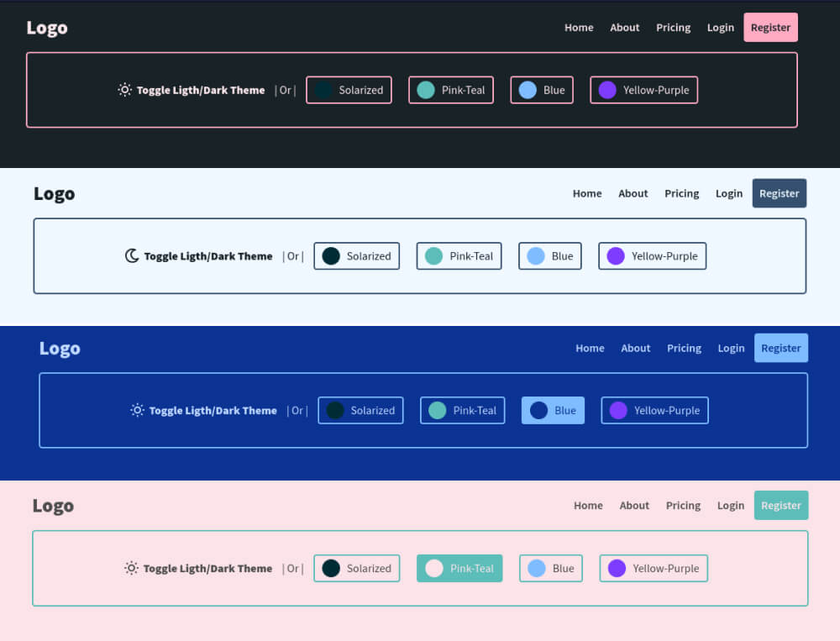Click the blue circle inside the blue theme's Blue button
The height and width of the screenshot is (641, 840).
pyautogui.click(x=538, y=410)
